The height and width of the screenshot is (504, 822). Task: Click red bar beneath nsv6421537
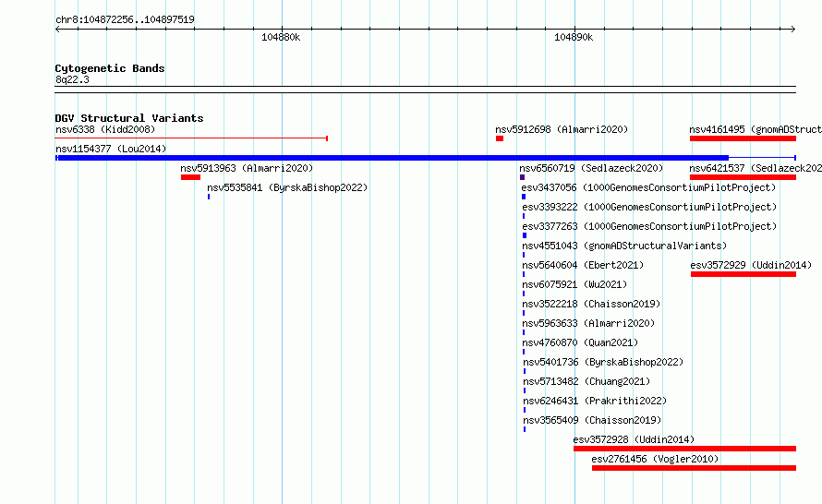coord(743,177)
